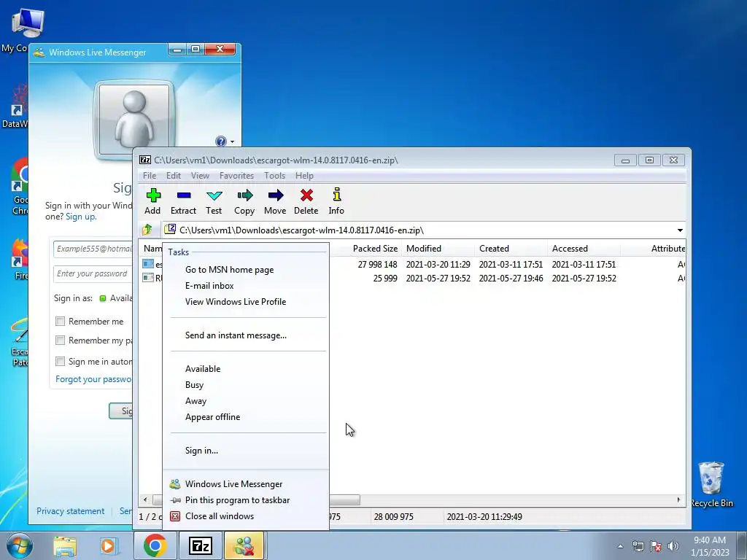The image size is (747, 560).
Task: Open the Recycle Bin desktop icon
Action: 712,484
